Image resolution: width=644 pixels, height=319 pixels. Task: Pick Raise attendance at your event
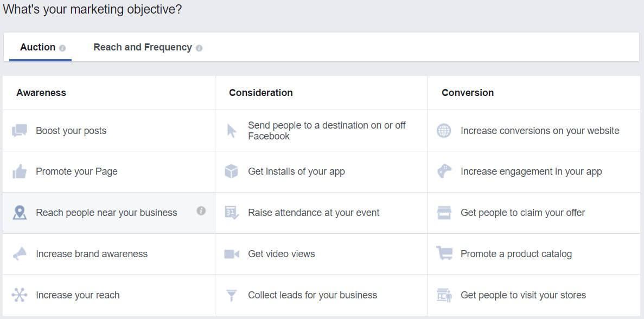321,213
